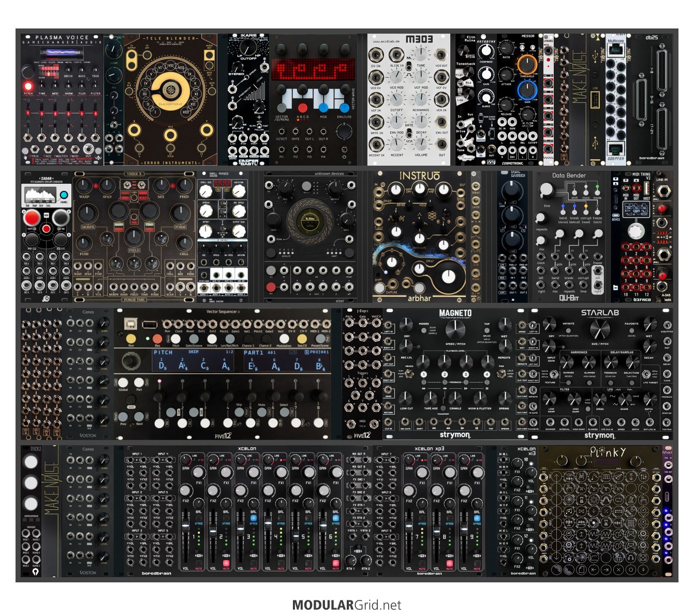Screen dimensions: 694x616
Task: Click the RESONANCE knob on M303
Action: click(x=420, y=99)
